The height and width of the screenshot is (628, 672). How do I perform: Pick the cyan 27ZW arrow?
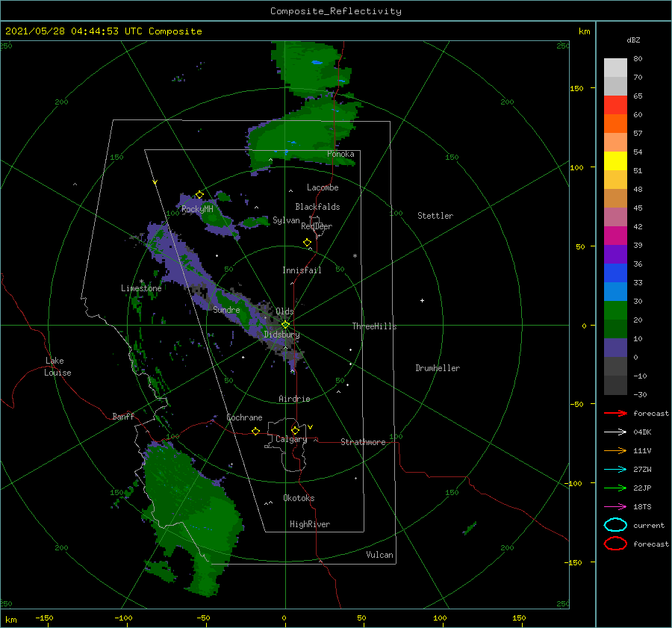tap(615, 470)
